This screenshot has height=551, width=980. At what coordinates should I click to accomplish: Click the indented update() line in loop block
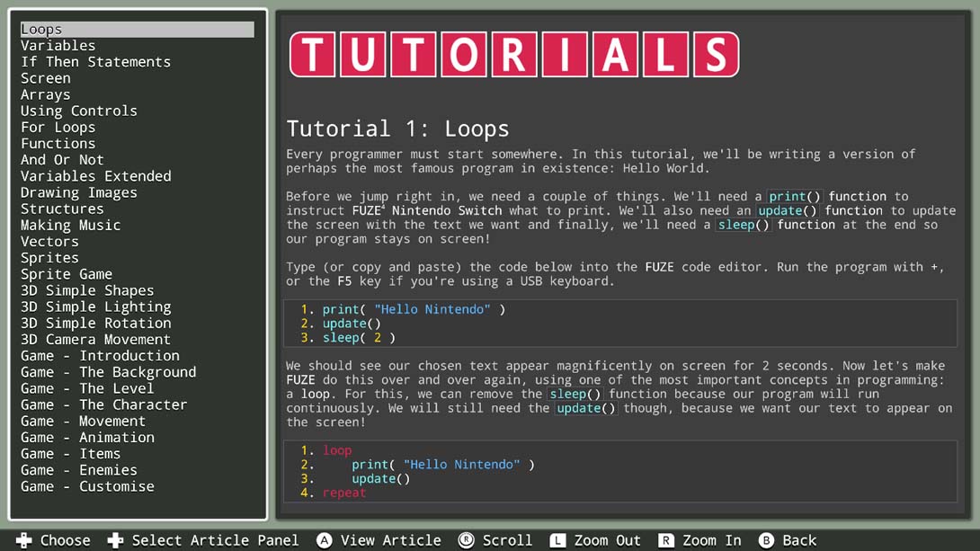[380, 478]
